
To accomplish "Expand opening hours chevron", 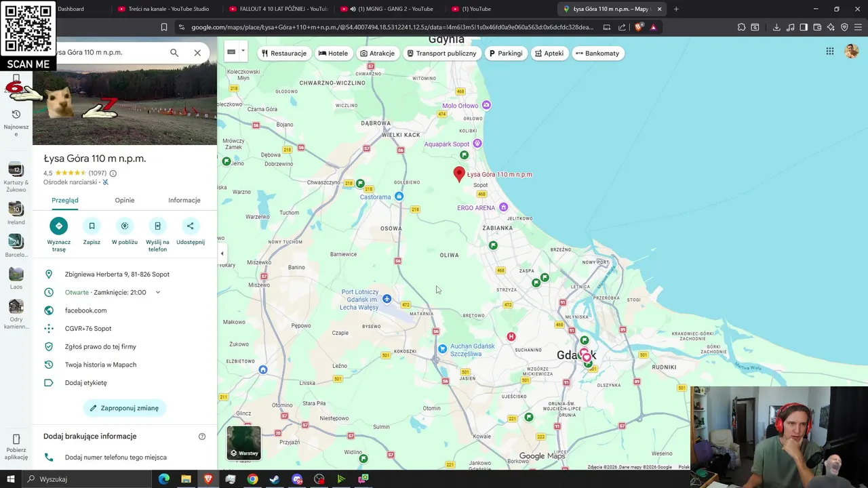I will point(158,292).
